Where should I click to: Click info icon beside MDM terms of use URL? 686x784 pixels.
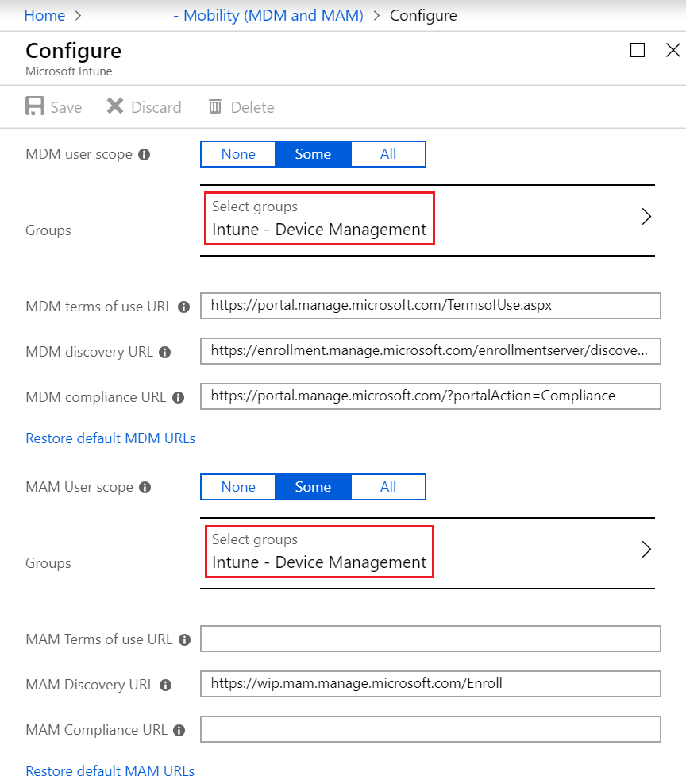point(184,307)
